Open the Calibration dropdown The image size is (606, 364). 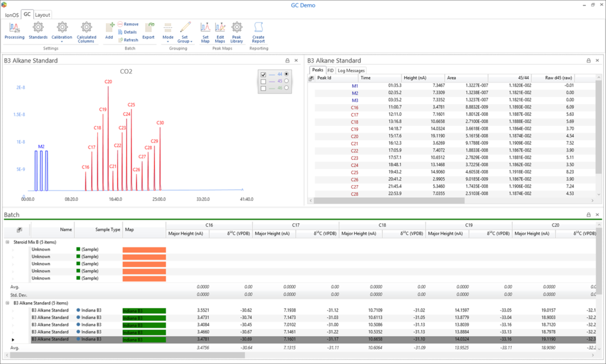(62, 38)
